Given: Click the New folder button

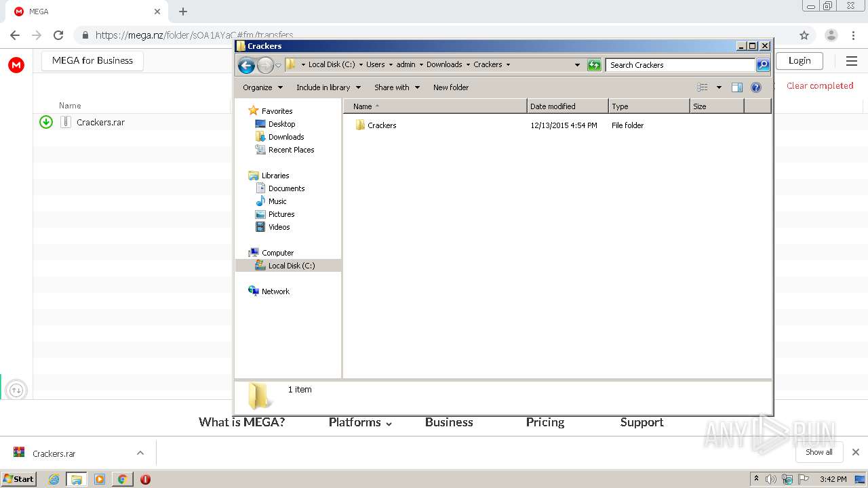Looking at the screenshot, I should (x=451, y=87).
